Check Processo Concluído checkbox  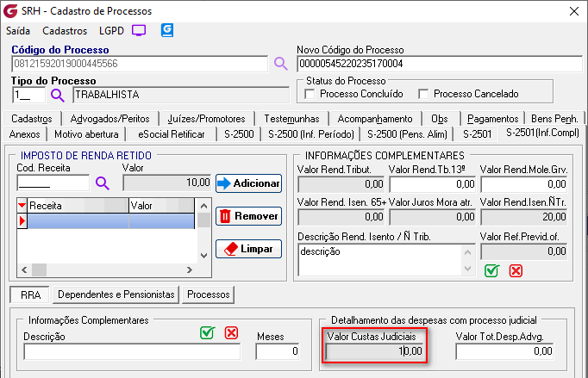coord(310,94)
